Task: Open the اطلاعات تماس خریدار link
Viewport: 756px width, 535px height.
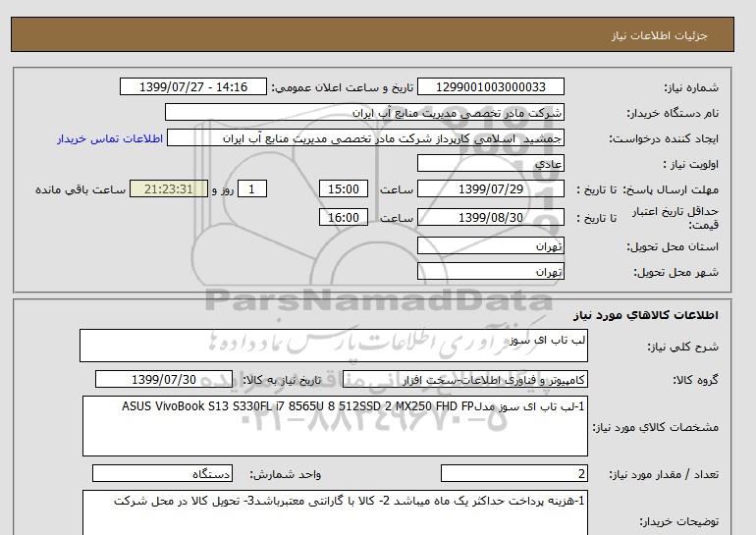Action: [110, 138]
